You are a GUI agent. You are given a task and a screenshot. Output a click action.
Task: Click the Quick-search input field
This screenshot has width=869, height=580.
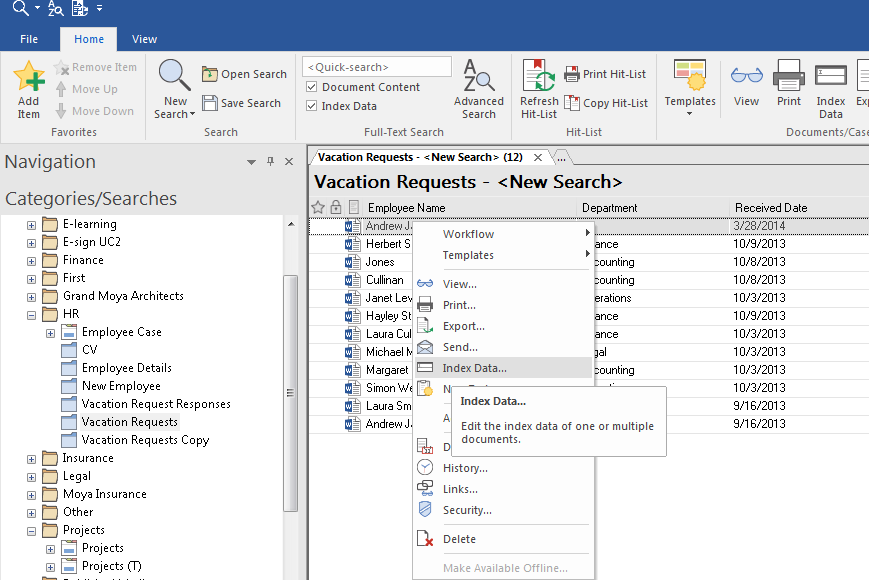point(376,67)
